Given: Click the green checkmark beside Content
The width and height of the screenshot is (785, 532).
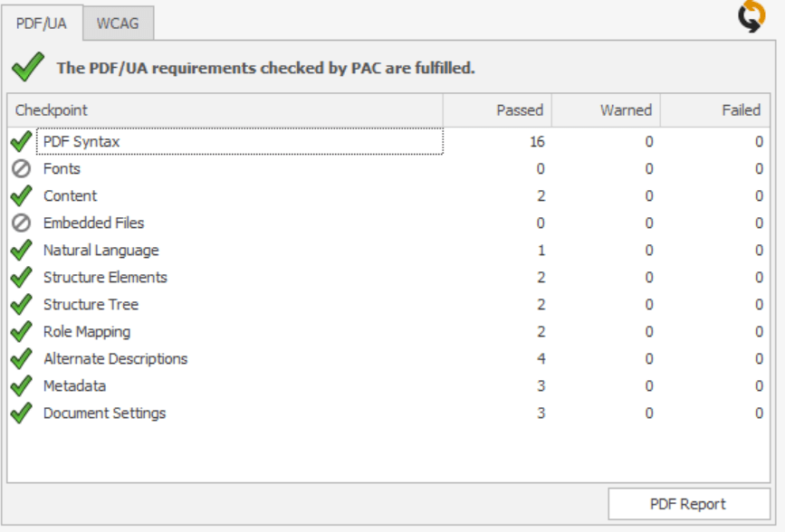Looking at the screenshot, I should coord(21,196).
